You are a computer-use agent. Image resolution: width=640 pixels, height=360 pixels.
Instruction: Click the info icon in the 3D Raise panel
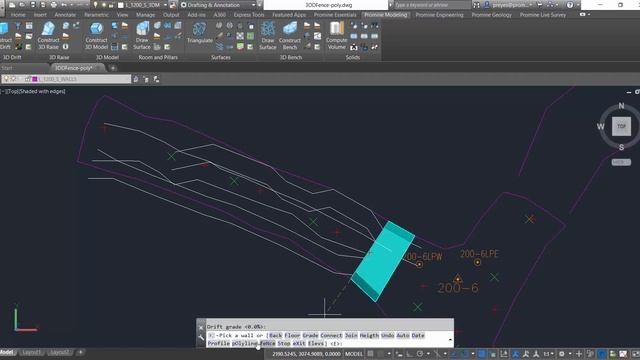pos(65,47)
